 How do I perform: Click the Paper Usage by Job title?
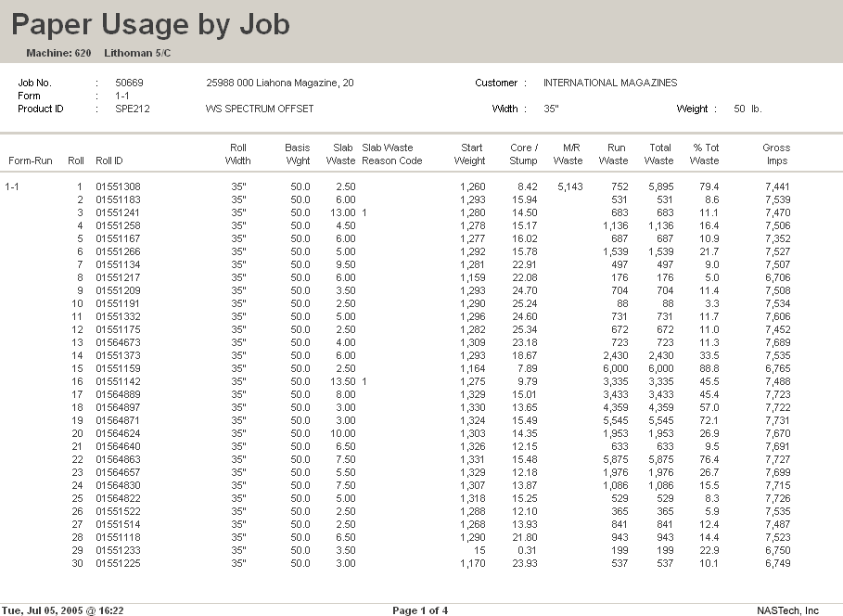pos(150,25)
